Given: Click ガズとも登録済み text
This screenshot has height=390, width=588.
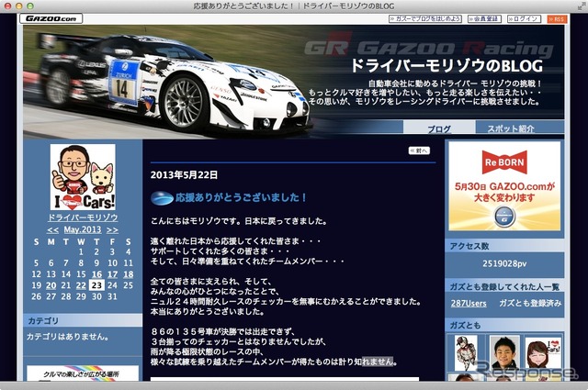Looking at the screenshot, I should pos(530,304).
